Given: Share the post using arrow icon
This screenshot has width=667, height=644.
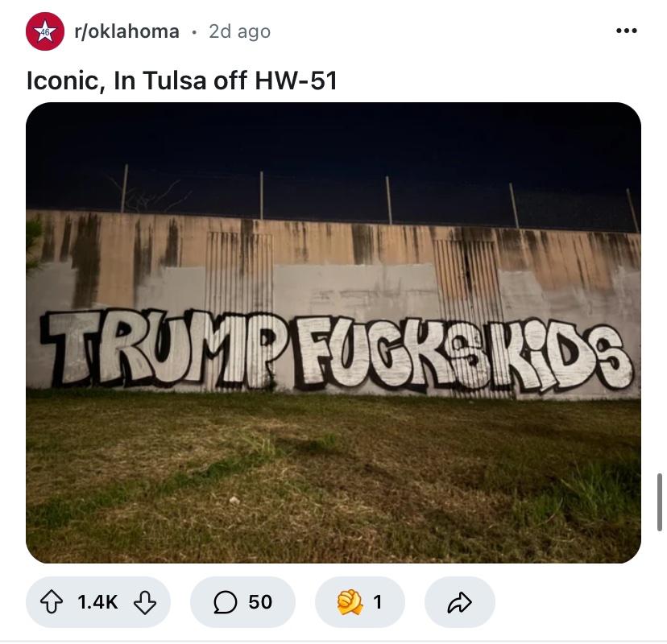Looking at the screenshot, I should click(460, 602).
